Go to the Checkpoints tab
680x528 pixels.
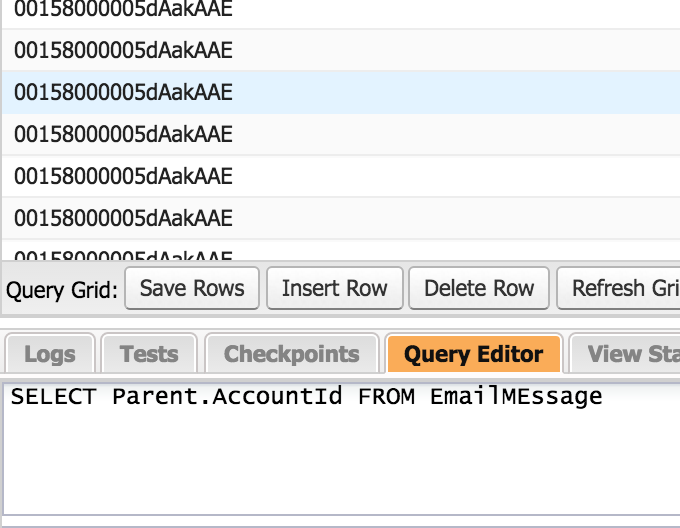291,354
